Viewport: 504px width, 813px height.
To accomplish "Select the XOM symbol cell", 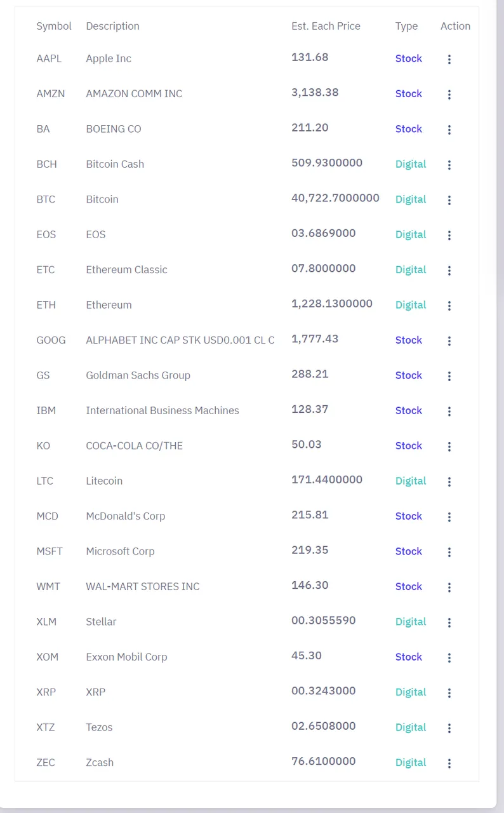I will coord(47,657).
